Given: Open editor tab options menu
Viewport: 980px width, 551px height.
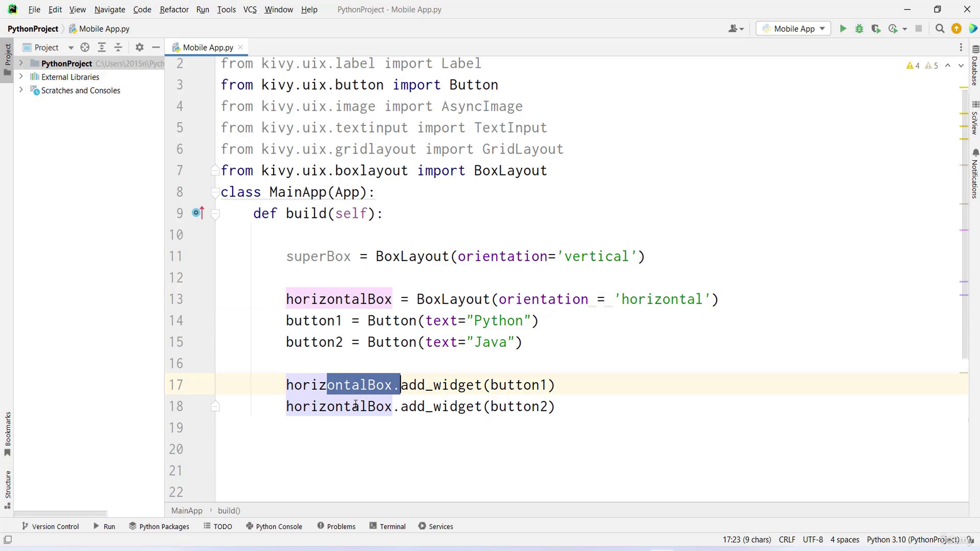Looking at the screenshot, I should [x=961, y=47].
